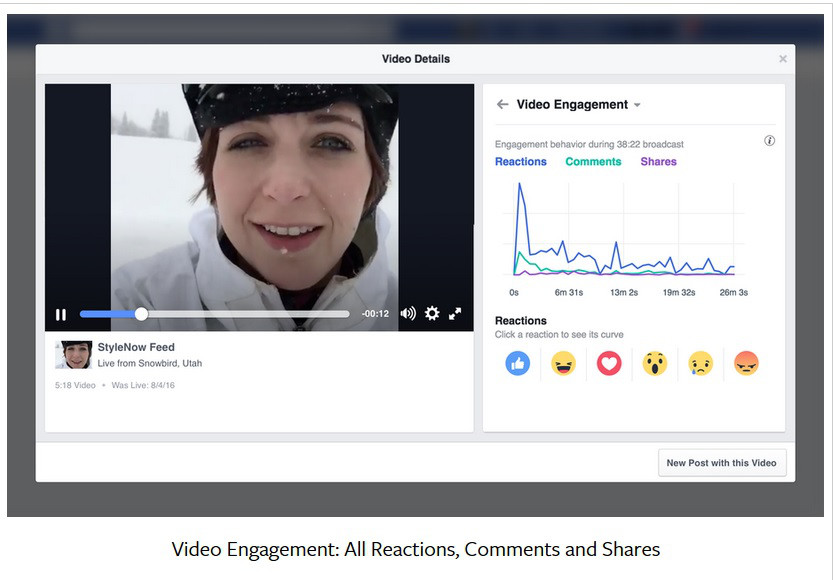Toggle the Reactions curve legend
833x580 pixels.
521,162
